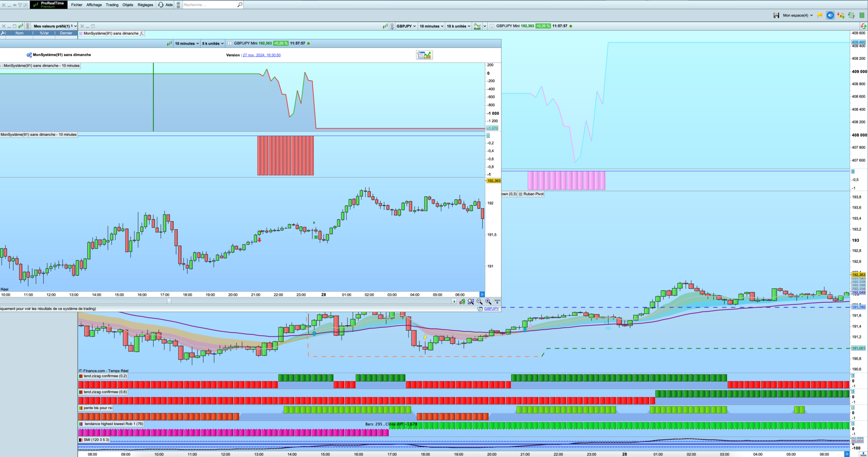
Task: Click the auto-fit zoom magnifier with arrows
Action: [x=470, y=301]
